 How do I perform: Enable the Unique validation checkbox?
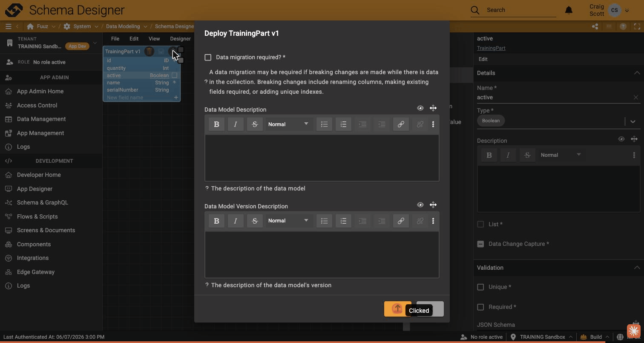(480, 287)
